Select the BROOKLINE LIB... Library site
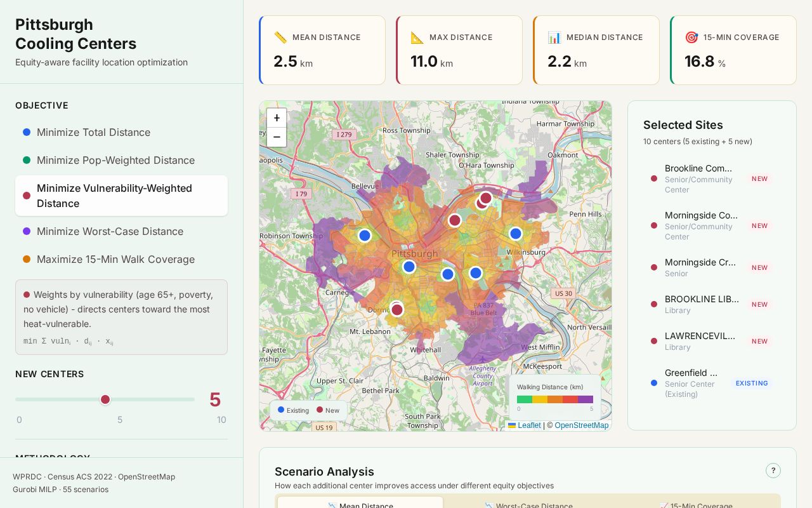 tap(712, 304)
